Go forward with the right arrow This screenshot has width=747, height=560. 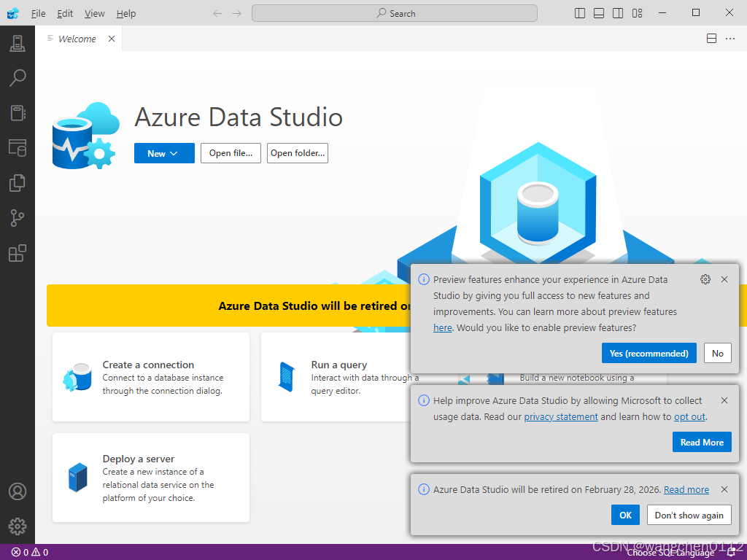[x=237, y=13]
